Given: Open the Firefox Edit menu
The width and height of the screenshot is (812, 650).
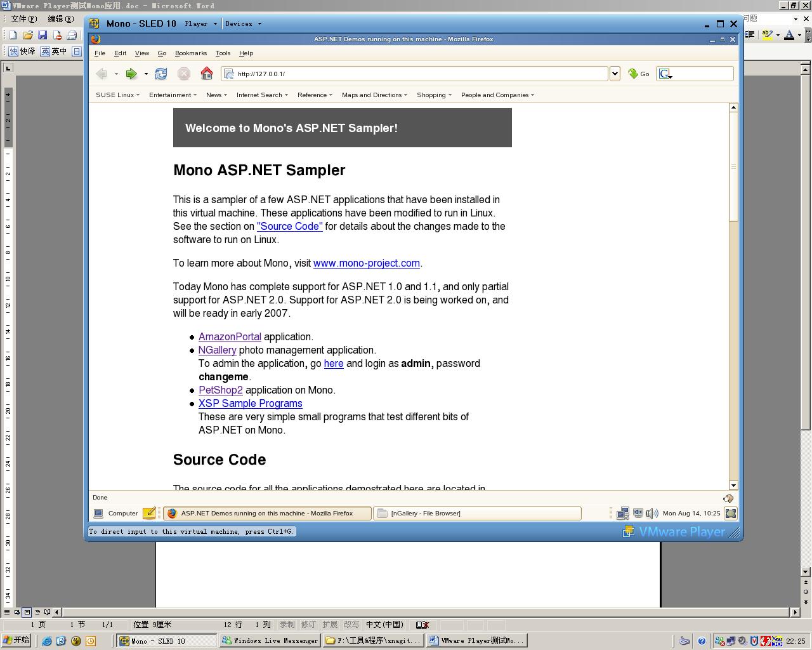Looking at the screenshot, I should (120, 53).
